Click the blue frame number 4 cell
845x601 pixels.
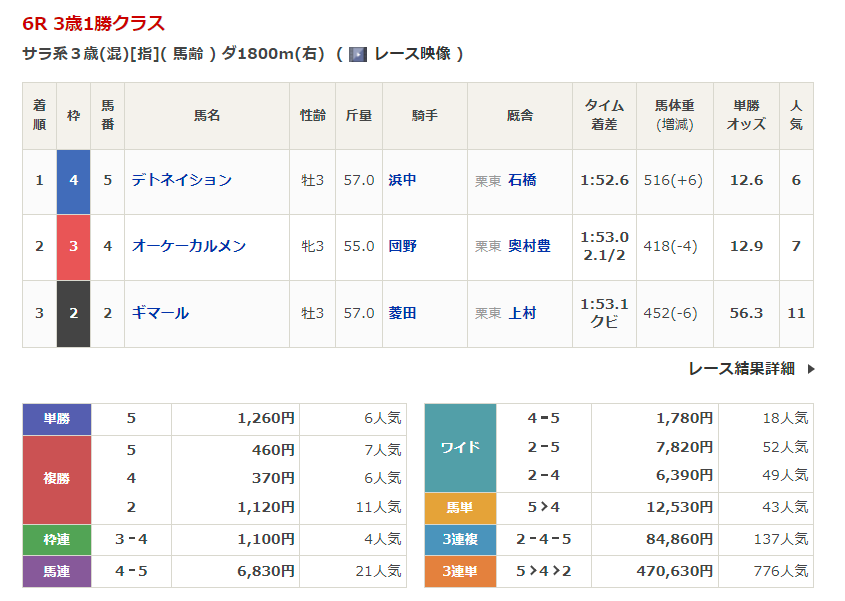pos(73,181)
